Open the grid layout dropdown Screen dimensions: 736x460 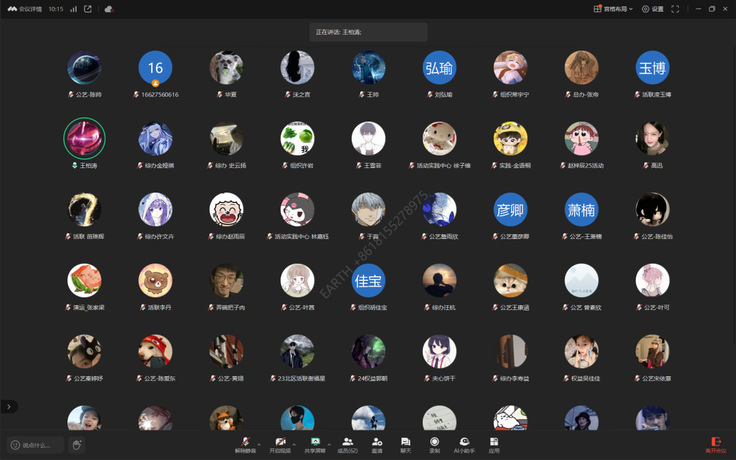click(612, 9)
